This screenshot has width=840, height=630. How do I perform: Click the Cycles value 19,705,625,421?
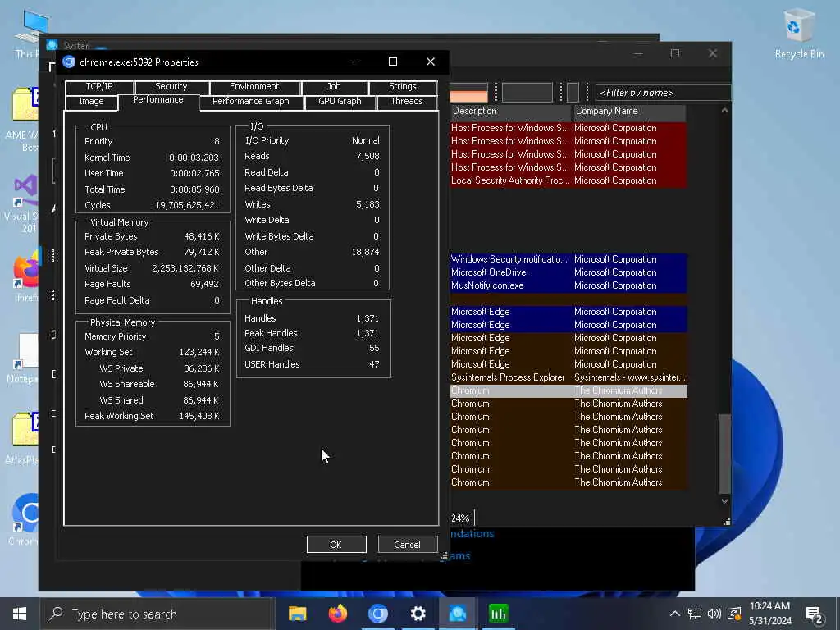187,205
